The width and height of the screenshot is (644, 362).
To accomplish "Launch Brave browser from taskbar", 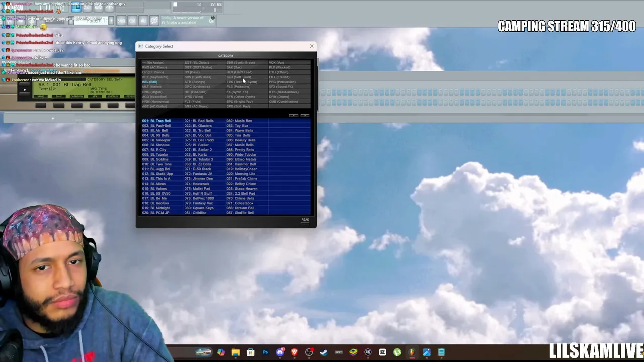I will click(x=294, y=352).
